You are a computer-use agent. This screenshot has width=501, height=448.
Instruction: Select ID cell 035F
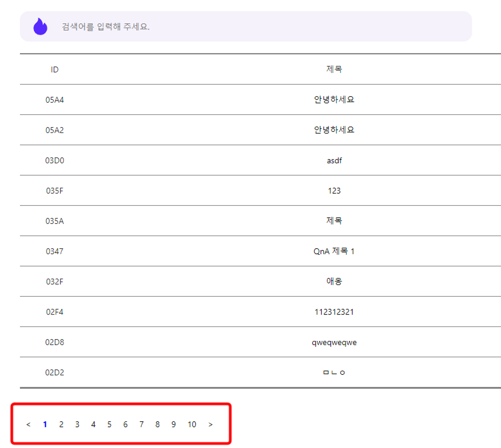54,191
